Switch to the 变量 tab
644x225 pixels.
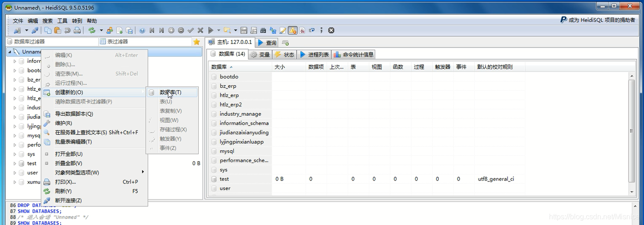point(261,55)
